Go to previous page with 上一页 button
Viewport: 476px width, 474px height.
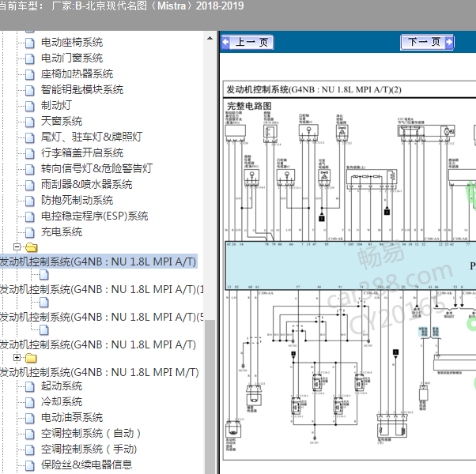click(247, 42)
